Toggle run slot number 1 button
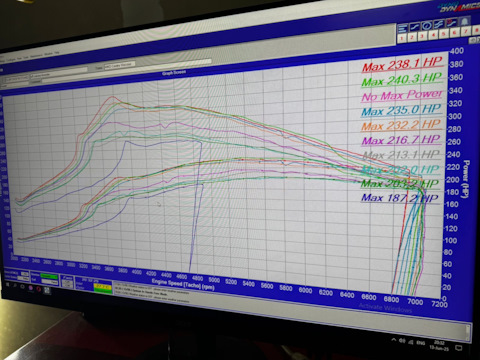Image resolution: width=480 pixels, height=360 pixels. (402, 38)
